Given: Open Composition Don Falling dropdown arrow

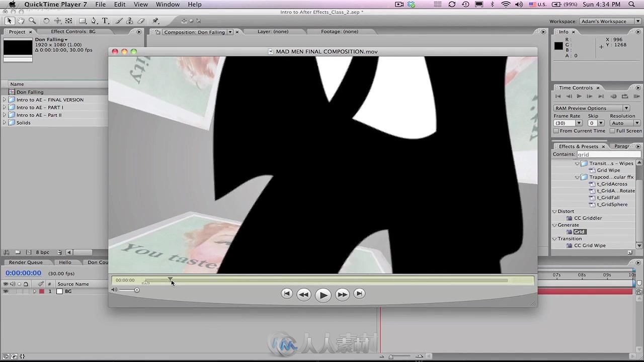Looking at the screenshot, I should pos(230,32).
